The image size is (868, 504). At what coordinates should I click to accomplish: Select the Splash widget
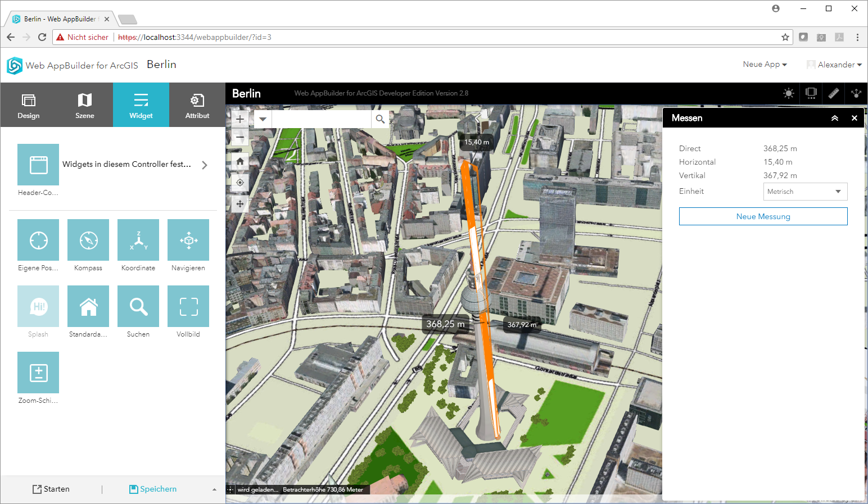(38, 306)
